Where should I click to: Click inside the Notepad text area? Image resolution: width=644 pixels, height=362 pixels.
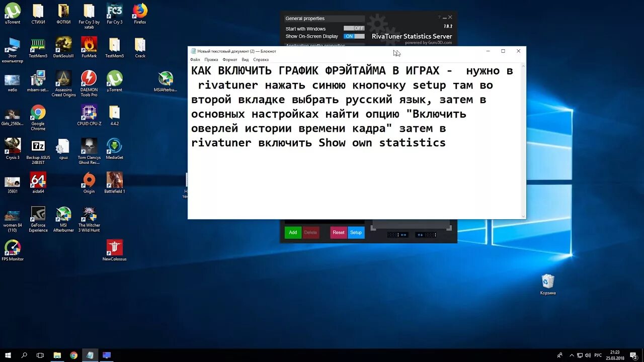pos(354,141)
